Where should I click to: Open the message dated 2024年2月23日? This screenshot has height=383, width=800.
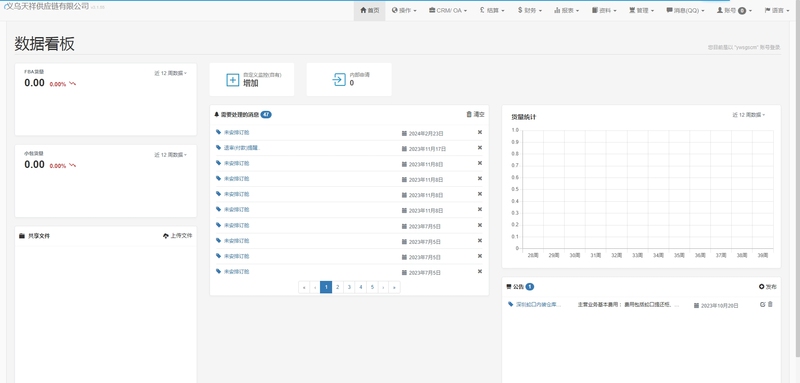(236, 133)
